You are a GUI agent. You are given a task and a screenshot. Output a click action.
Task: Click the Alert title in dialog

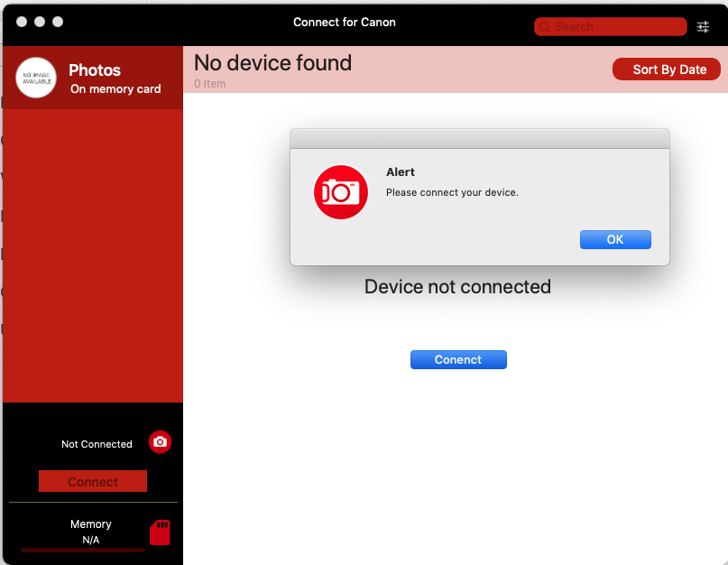pos(401,171)
